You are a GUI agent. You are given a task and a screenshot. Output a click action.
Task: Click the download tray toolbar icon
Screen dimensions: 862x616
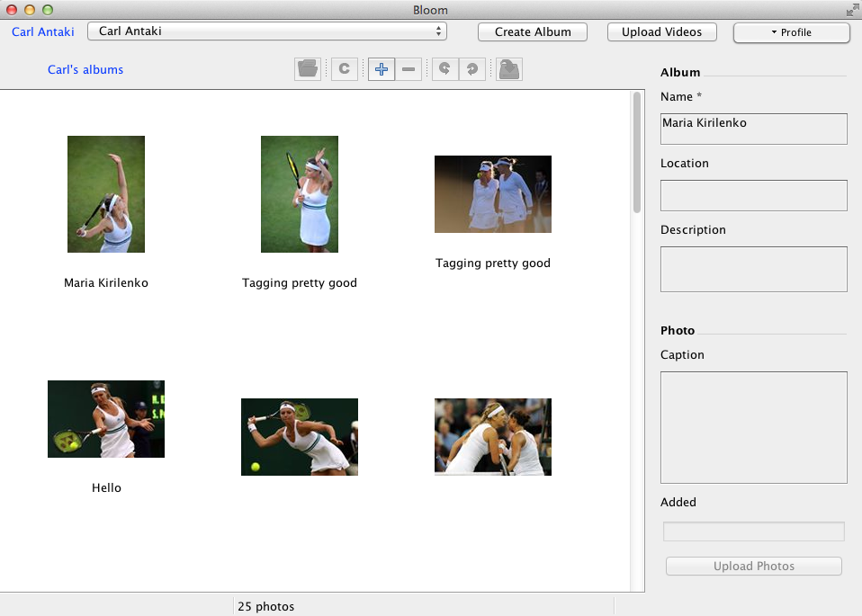click(x=509, y=69)
